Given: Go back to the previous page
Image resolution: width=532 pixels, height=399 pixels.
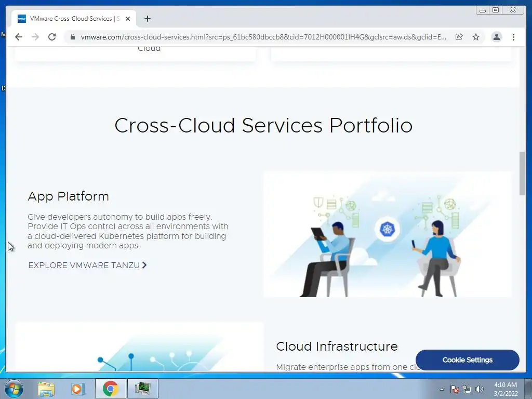Looking at the screenshot, I should pos(19,37).
